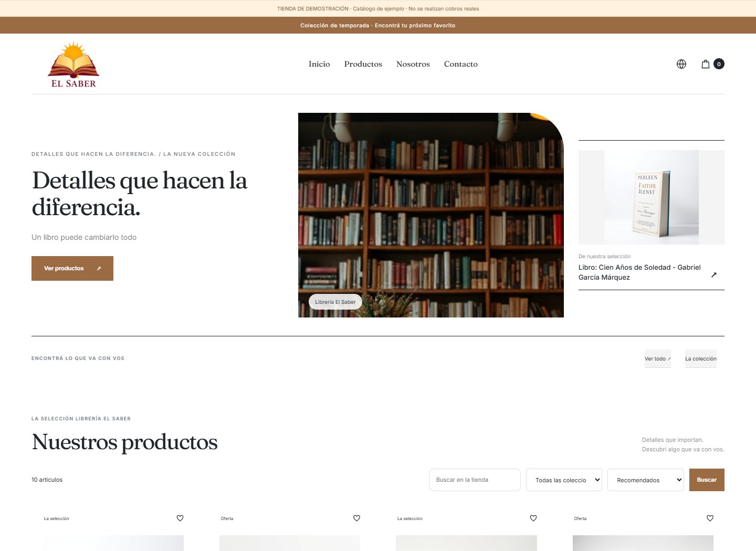
Task: Focus the Buscar en la tienda field
Action: coord(475,480)
